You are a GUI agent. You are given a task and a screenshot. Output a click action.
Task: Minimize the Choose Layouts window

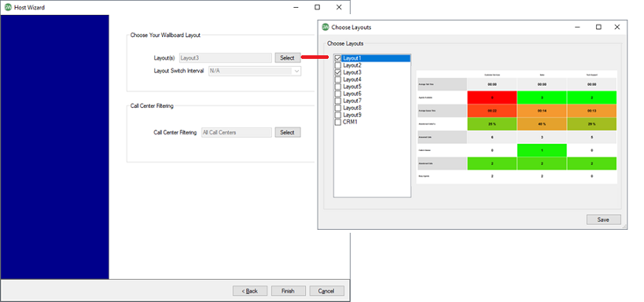pyautogui.click(x=578, y=27)
